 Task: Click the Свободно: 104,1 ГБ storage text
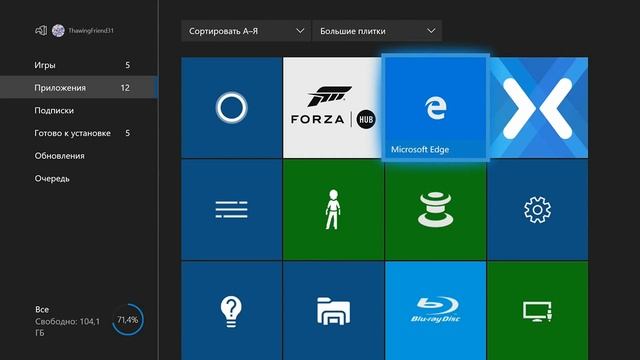(x=67, y=327)
